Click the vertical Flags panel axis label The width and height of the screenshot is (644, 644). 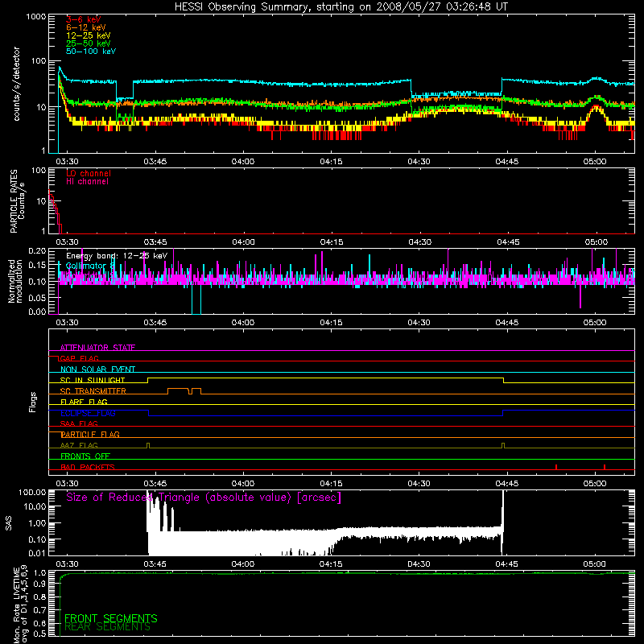(x=33, y=402)
